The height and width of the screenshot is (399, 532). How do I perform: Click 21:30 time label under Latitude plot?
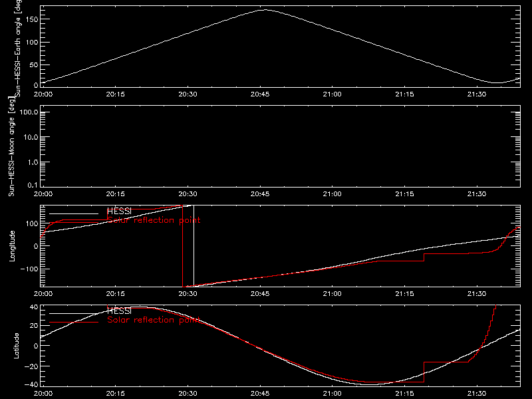pyautogui.click(x=477, y=393)
